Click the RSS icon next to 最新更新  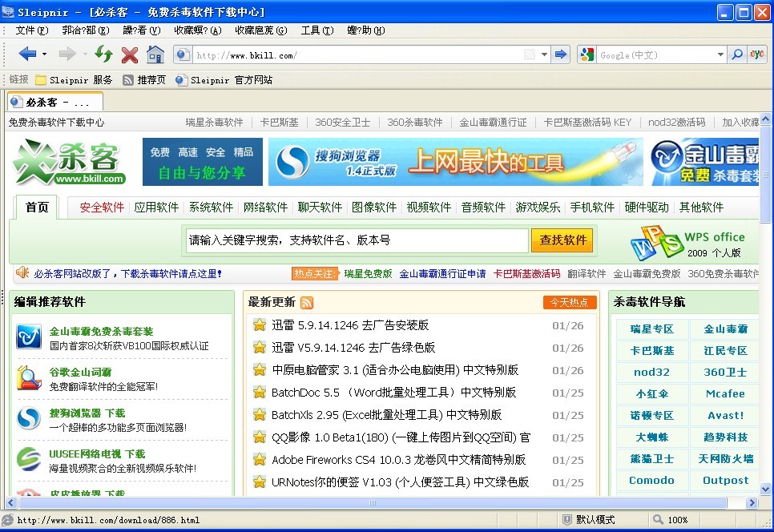tap(307, 302)
